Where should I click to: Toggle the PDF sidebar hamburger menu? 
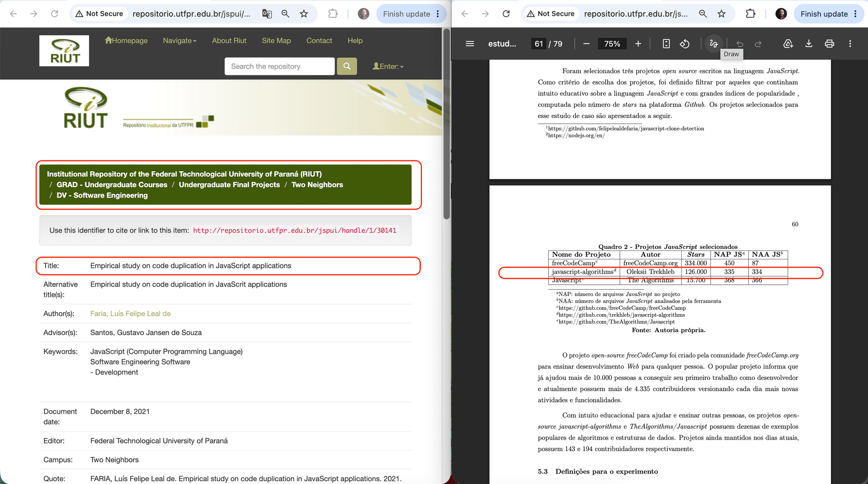click(470, 44)
